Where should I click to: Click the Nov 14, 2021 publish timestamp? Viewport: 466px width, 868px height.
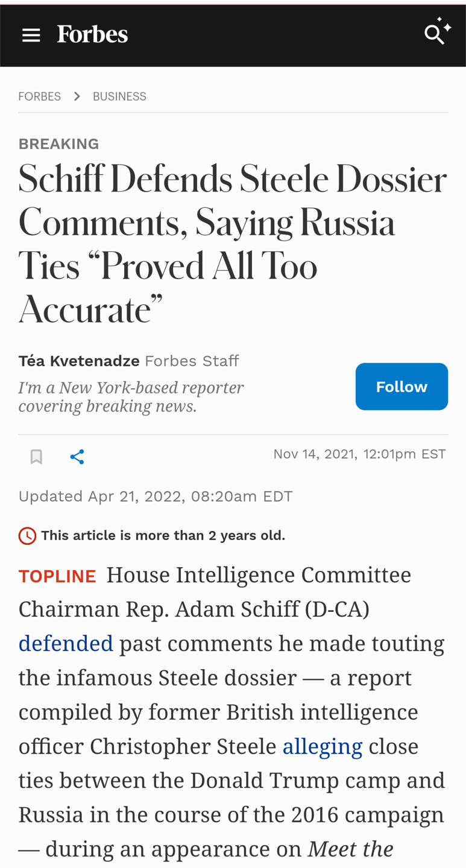click(x=359, y=454)
